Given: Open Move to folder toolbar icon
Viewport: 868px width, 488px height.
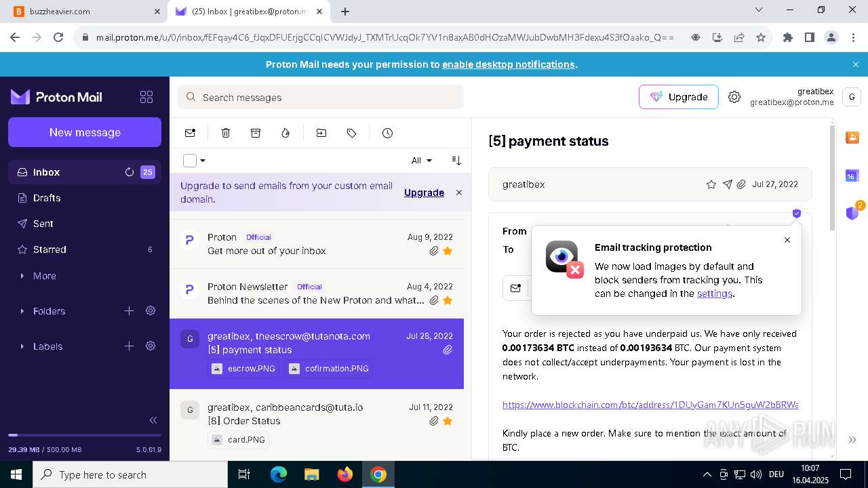Looking at the screenshot, I should [321, 133].
